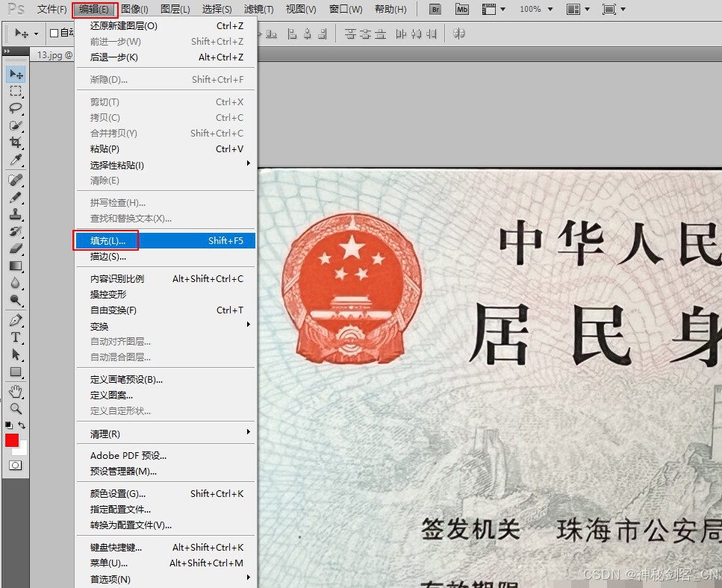The height and width of the screenshot is (588, 722).
Task: Select the Eyedropper tool
Action: [x=16, y=160]
